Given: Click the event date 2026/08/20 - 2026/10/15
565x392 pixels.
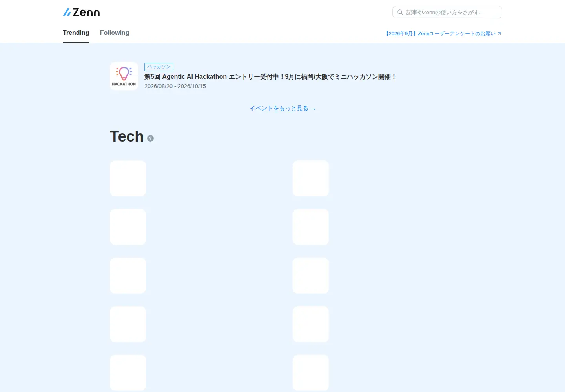Looking at the screenshot, I should tap(175, 86).
